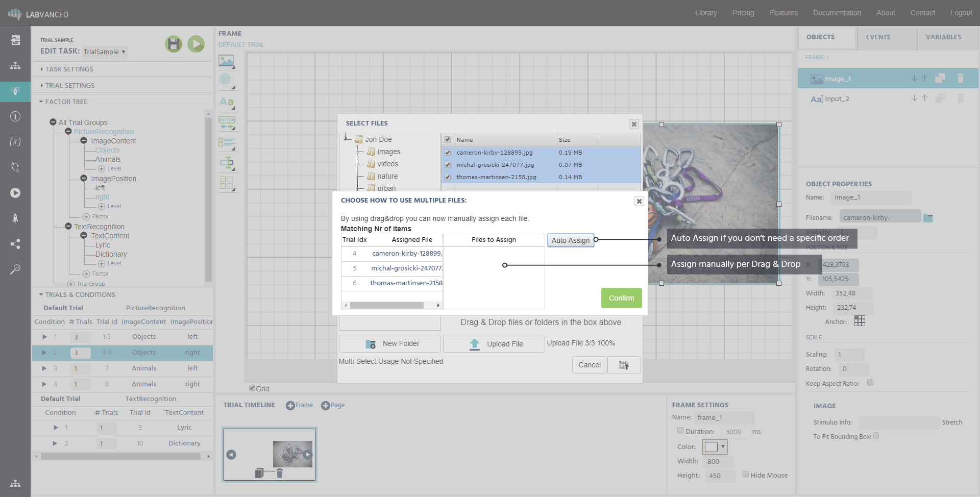Screen dimensions: 980x497
Task: Add an image object from frame toolbar
Action: click(x=227, y=61)
